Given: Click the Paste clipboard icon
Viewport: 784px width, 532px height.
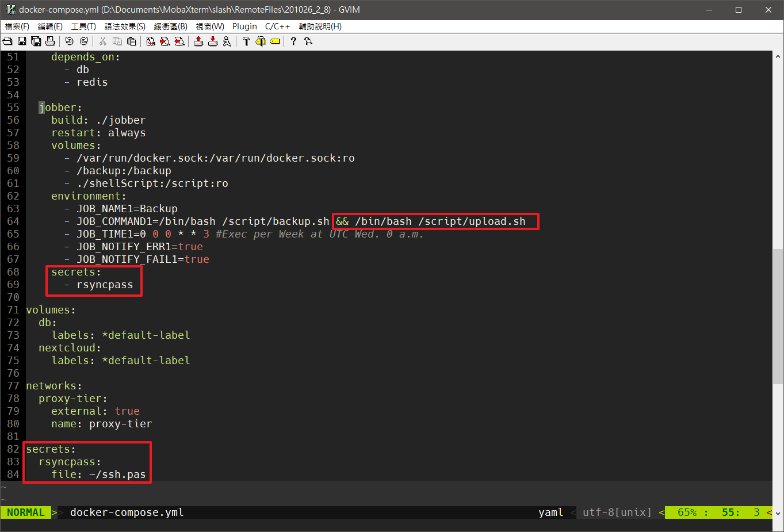Looking at the screenshot, I should [132, 41].
